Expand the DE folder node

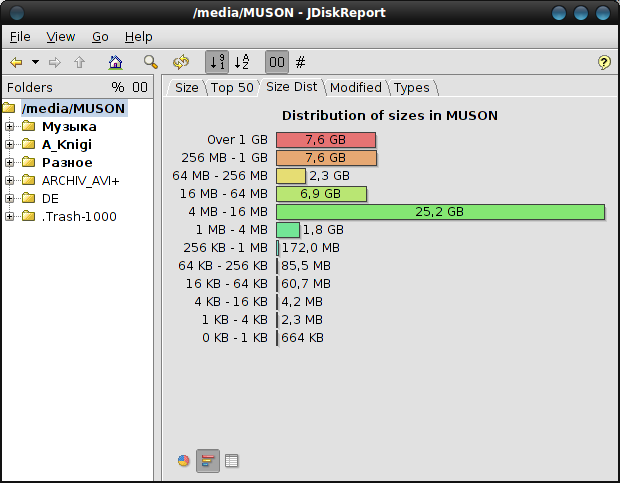[9, 198]
